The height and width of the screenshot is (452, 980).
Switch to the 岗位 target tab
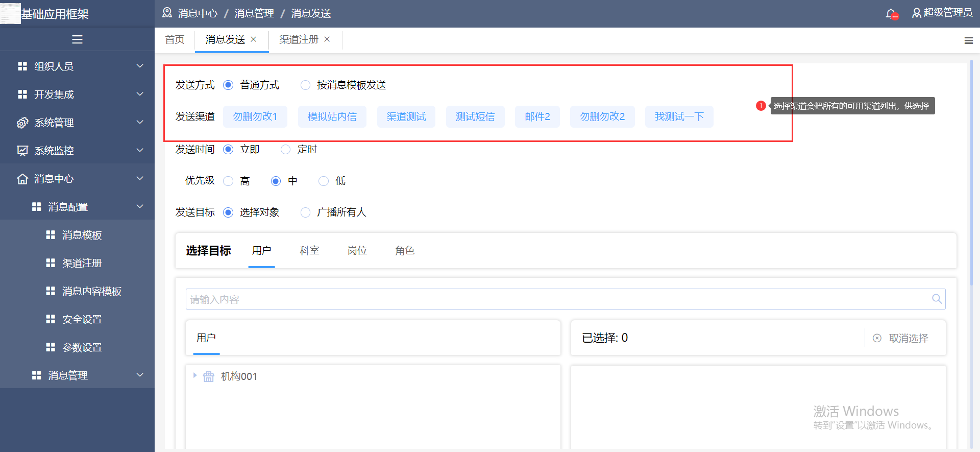coord(357,251)
